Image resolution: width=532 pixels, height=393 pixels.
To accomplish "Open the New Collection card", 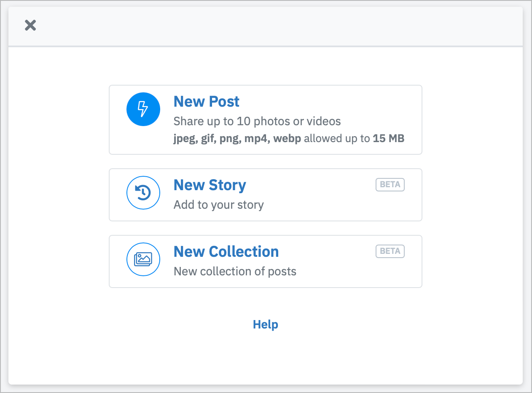I will click(x=266, y=261).
